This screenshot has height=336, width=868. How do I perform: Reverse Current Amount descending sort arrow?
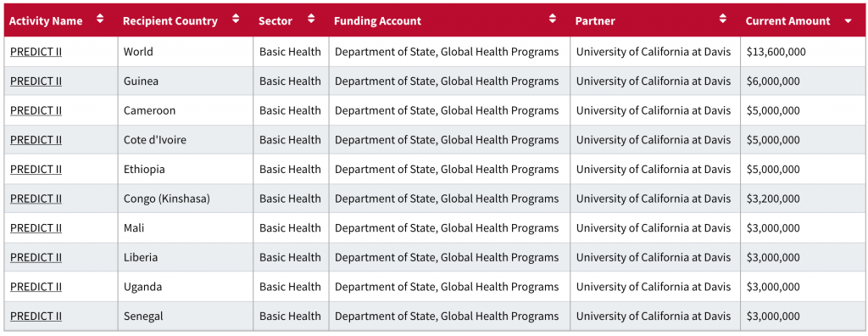(x=848, y=21)
